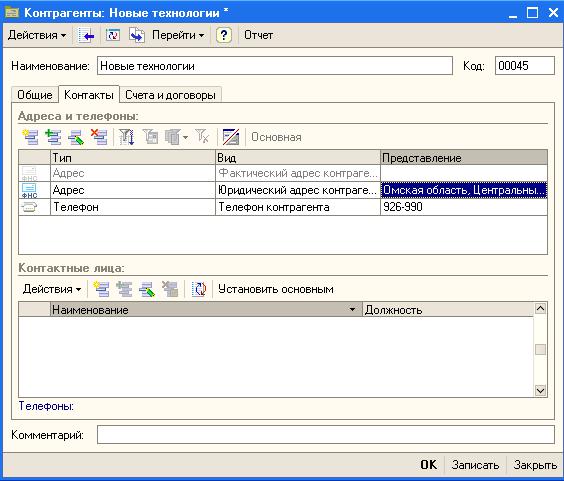Click the Комментарий input field
Image resolution: width=564 pixels, height=481 pixels.
tap(326, 435)
